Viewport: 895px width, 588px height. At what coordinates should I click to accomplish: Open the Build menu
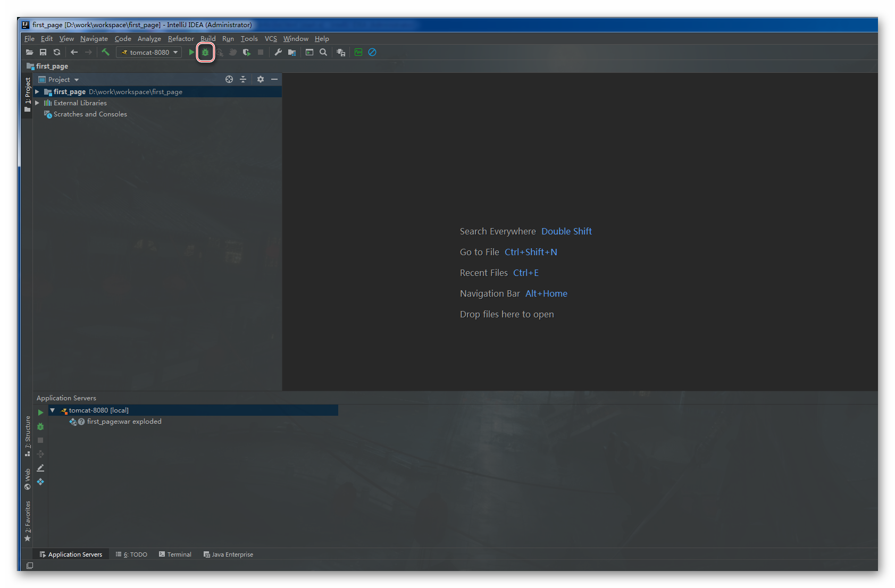click(x=207, y=38)
